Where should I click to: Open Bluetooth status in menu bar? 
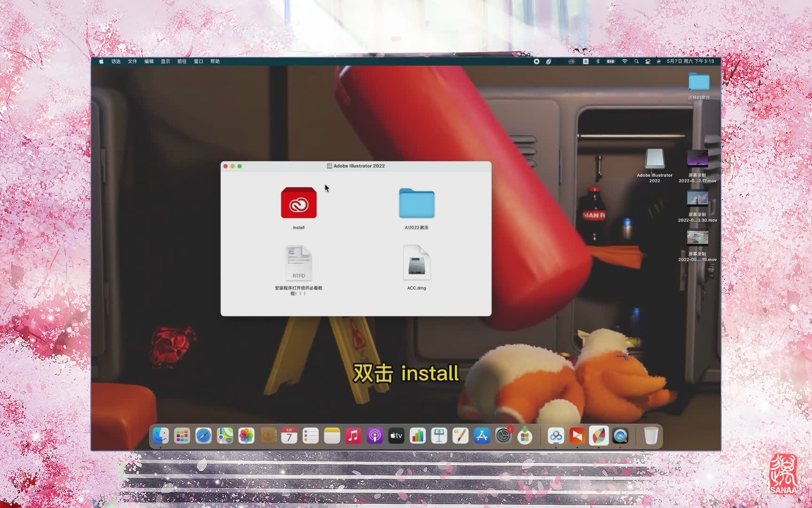[598, 62]
